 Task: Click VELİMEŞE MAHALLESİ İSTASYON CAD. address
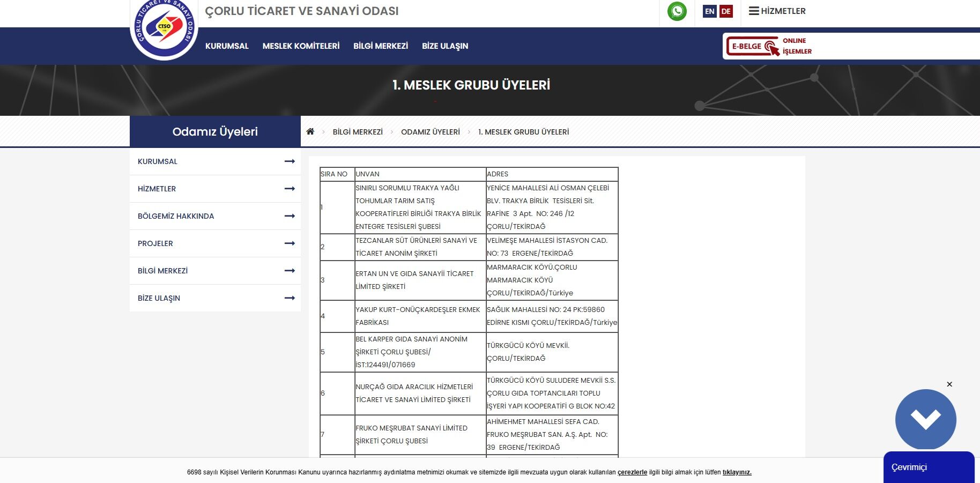[x=552, y=247]
